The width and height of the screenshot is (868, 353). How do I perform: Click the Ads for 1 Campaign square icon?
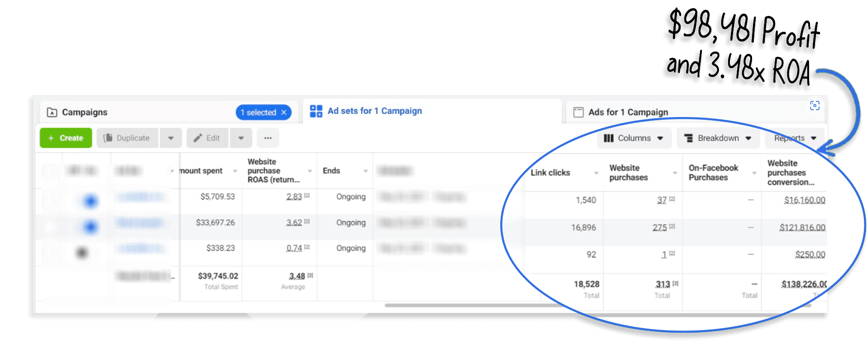pyautogui.click(x=578, y=112)
